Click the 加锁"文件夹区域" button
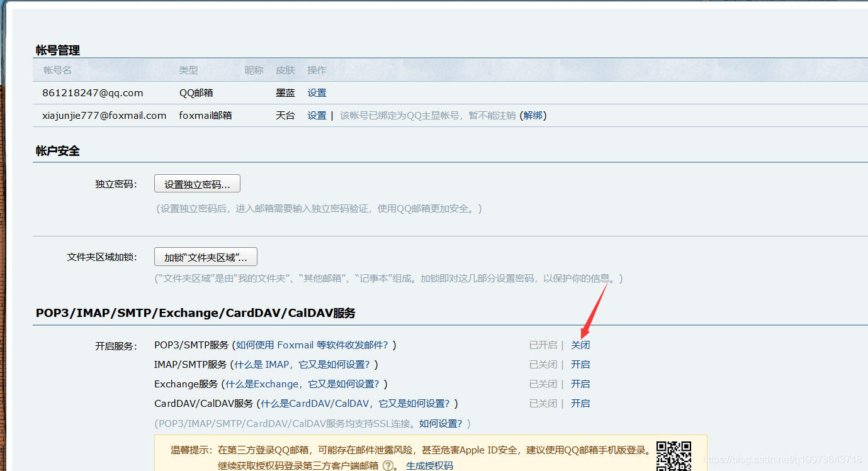Viewport: 868px width, 471px height. [206, 257]
